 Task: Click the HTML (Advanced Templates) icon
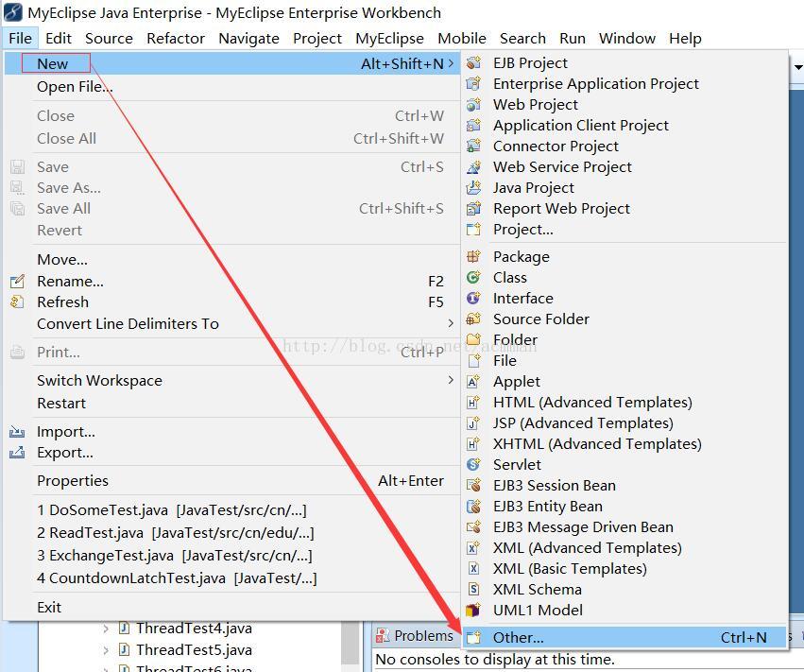click(473, 403)
